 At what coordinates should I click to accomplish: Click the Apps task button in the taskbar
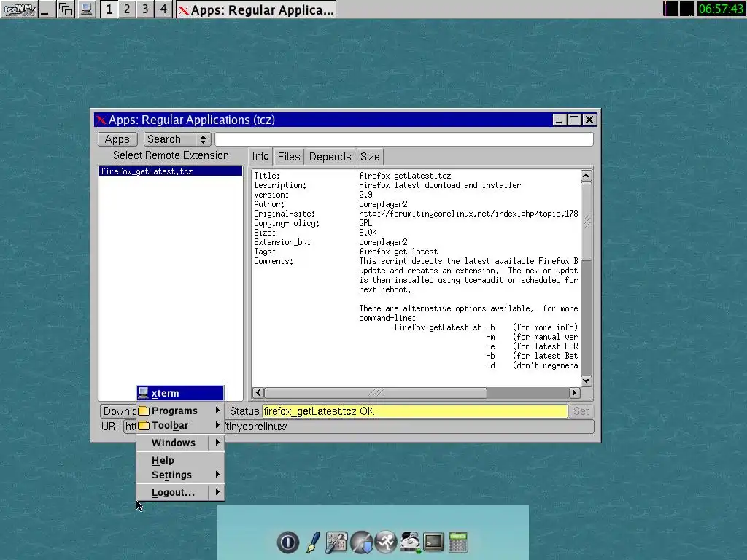pos(256,9)
